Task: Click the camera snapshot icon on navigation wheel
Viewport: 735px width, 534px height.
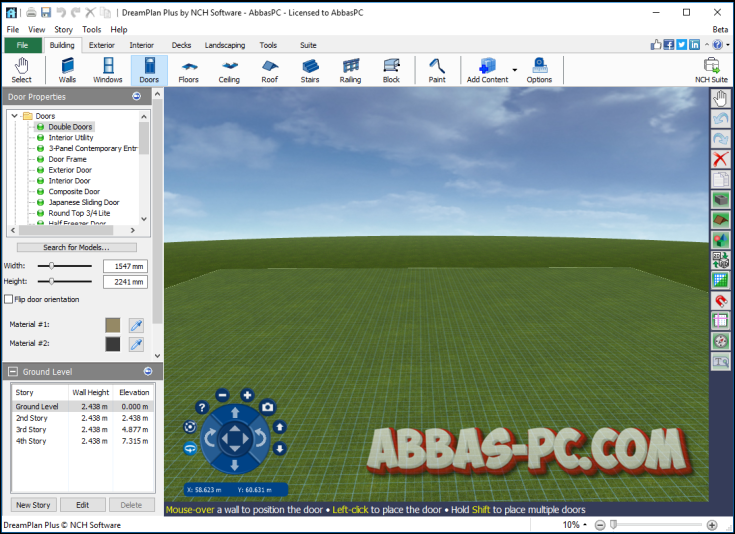Action: (x=267, y=407)
